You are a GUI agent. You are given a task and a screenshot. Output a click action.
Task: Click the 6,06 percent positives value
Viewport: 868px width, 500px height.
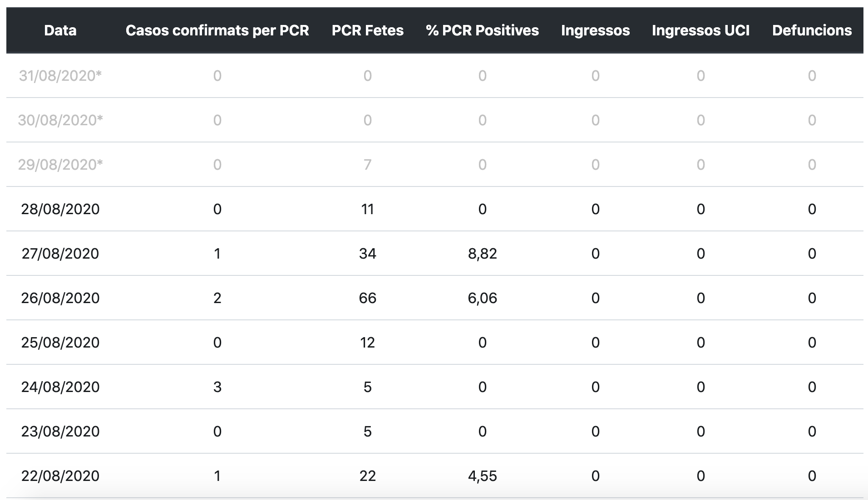482,298
